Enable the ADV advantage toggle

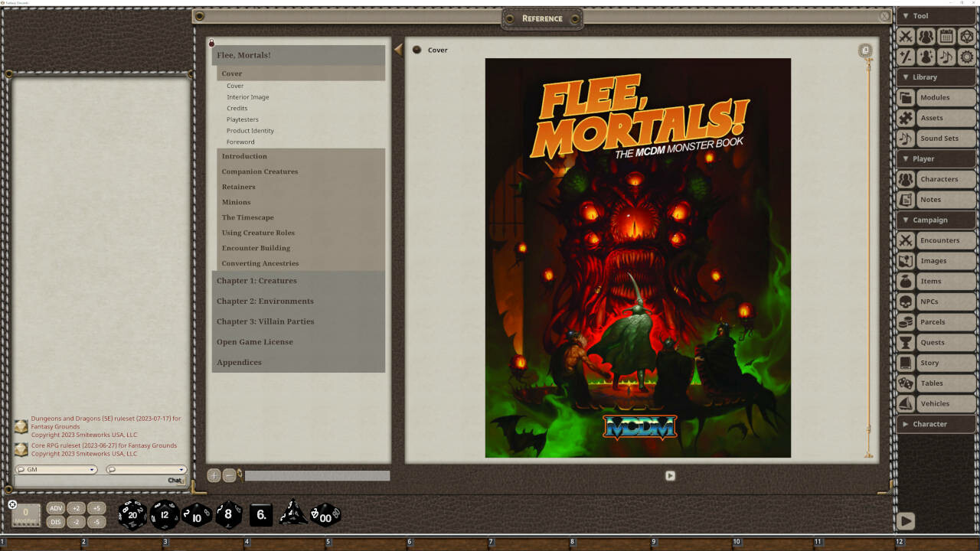point(54,507)
